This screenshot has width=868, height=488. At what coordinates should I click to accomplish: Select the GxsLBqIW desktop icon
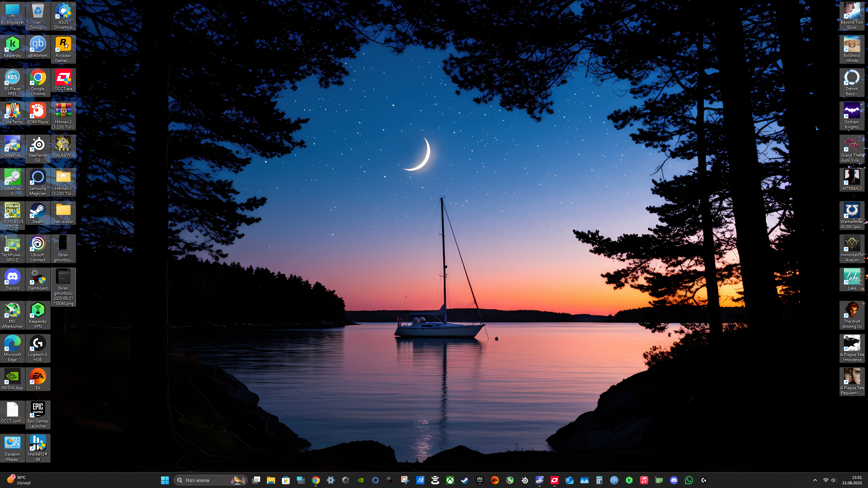pyautogui.click(x=63, y=147)
